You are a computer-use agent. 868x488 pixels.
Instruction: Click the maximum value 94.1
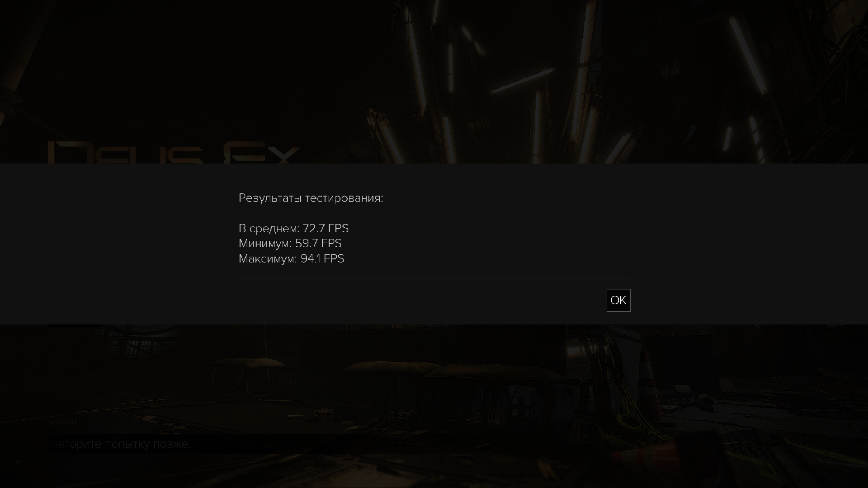311,259
